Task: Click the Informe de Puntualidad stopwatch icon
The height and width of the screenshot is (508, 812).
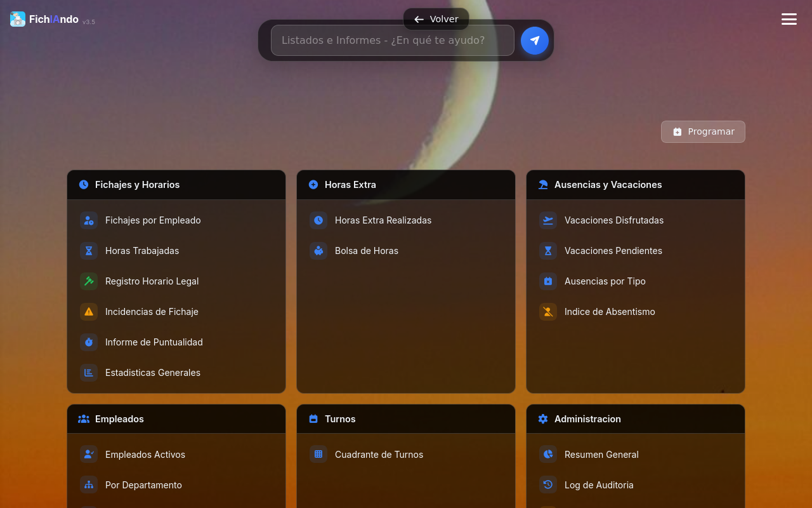Action: 89,342
